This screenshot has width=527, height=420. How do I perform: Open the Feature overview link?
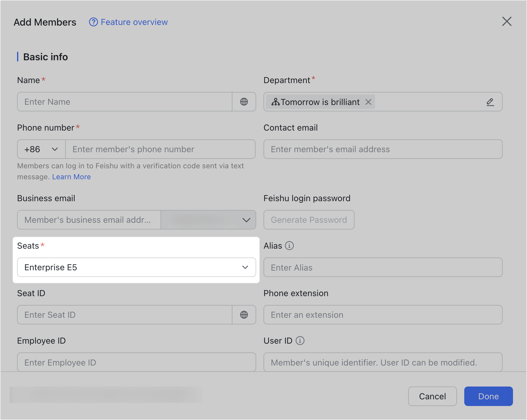click(x=134, y=22)
